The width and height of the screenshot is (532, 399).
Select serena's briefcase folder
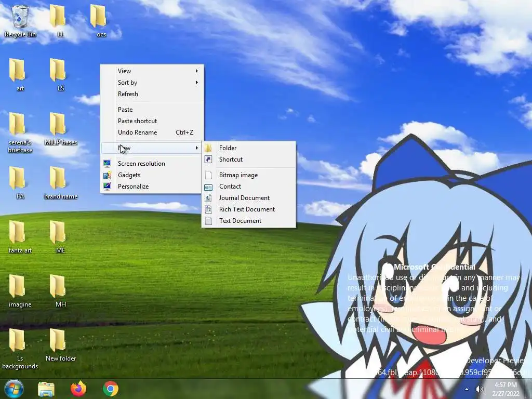click(20, 132)
